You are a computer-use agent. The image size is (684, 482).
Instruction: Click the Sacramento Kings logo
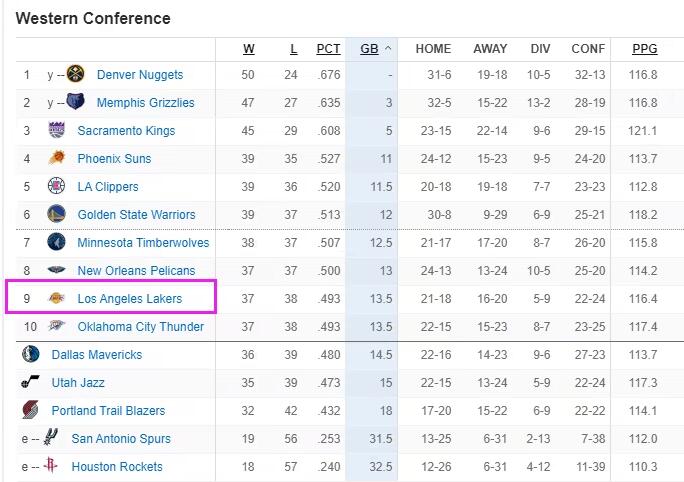[x=56, y=131]
